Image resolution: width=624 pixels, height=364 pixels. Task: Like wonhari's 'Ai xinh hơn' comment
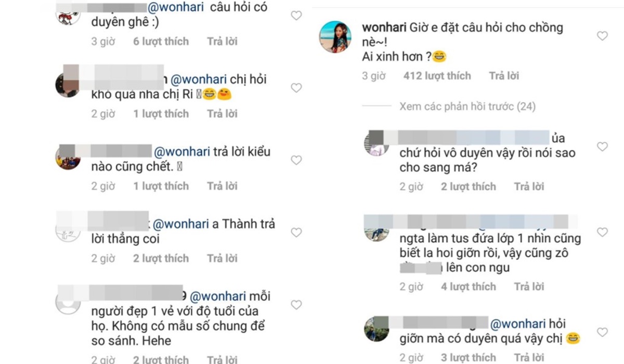click(602, 36)
